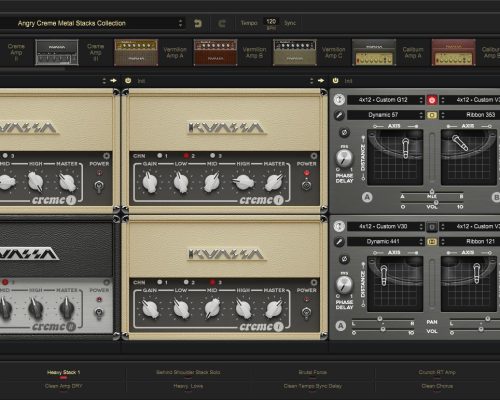500x400 pixels.
Task: Open the Dynamic 57 microphone dropdown
Action: point(386,115)
